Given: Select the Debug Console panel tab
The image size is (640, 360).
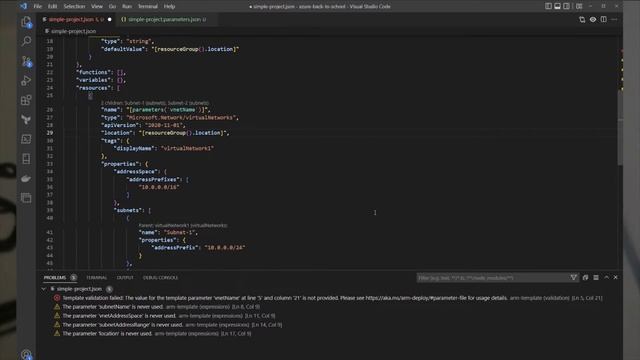Looking at the screenshot, I should point(160,278).
